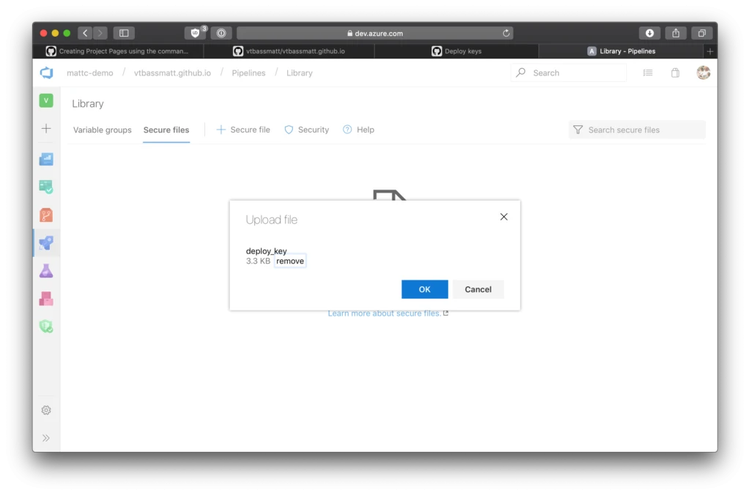The image size is (750, 495).
Task: Click 'mattc-demo' breadcrumb link
Action: tap(90, 73)
